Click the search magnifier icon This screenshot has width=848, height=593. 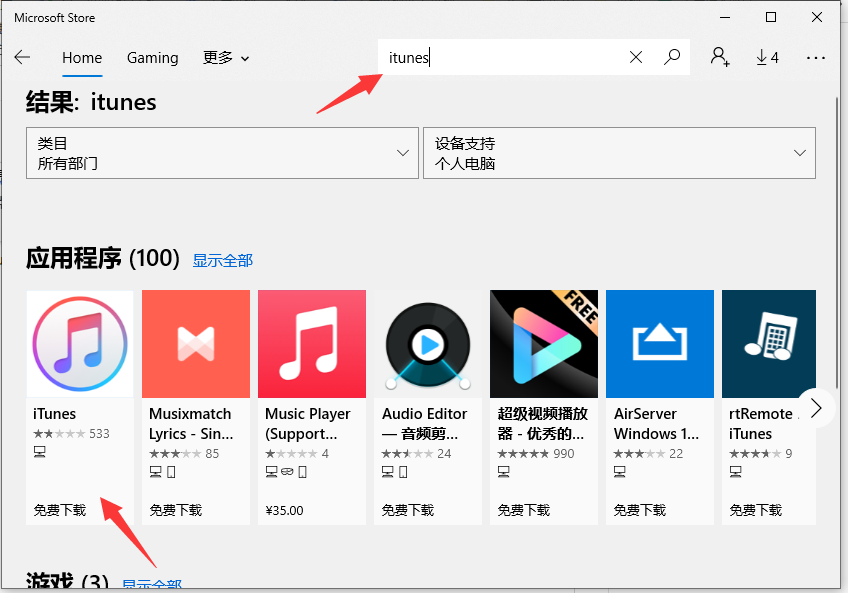[672, 57]
